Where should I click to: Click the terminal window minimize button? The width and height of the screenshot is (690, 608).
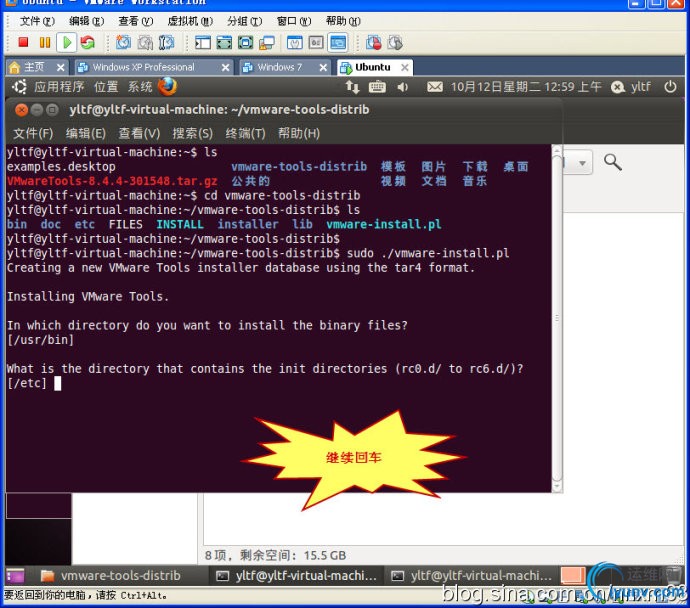(37, 110)
